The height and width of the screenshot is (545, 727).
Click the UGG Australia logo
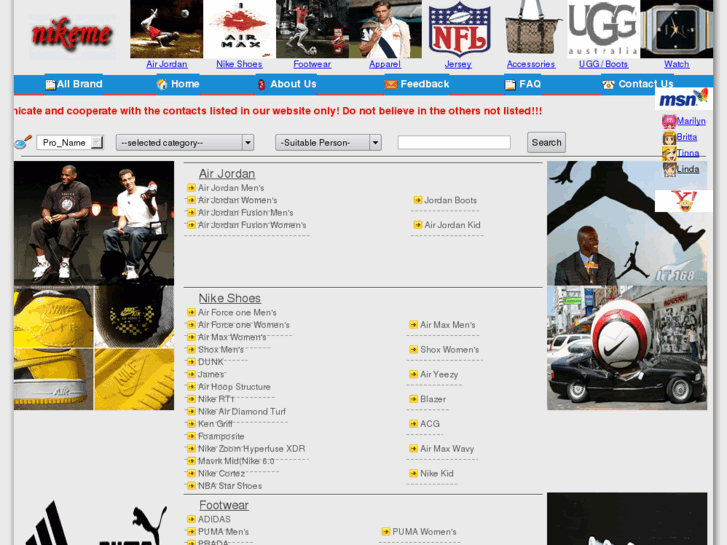tap(603, 29)
